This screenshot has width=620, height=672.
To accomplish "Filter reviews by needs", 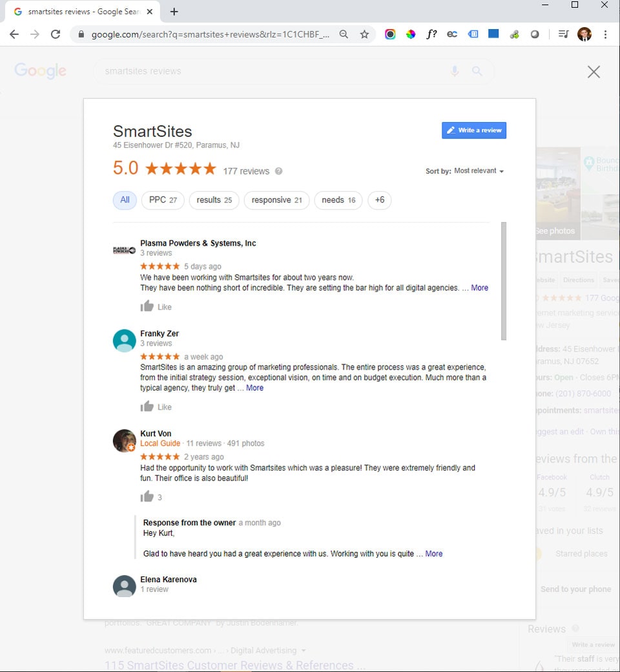I will pyautogui.click(x=338, y=200).
